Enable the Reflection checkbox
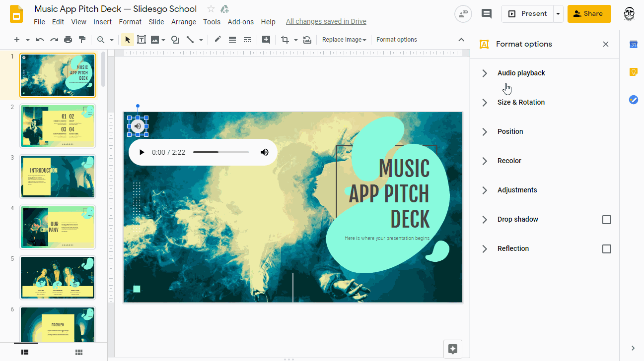The height and width of the screenshot is (361, 644). pos(606,248)
